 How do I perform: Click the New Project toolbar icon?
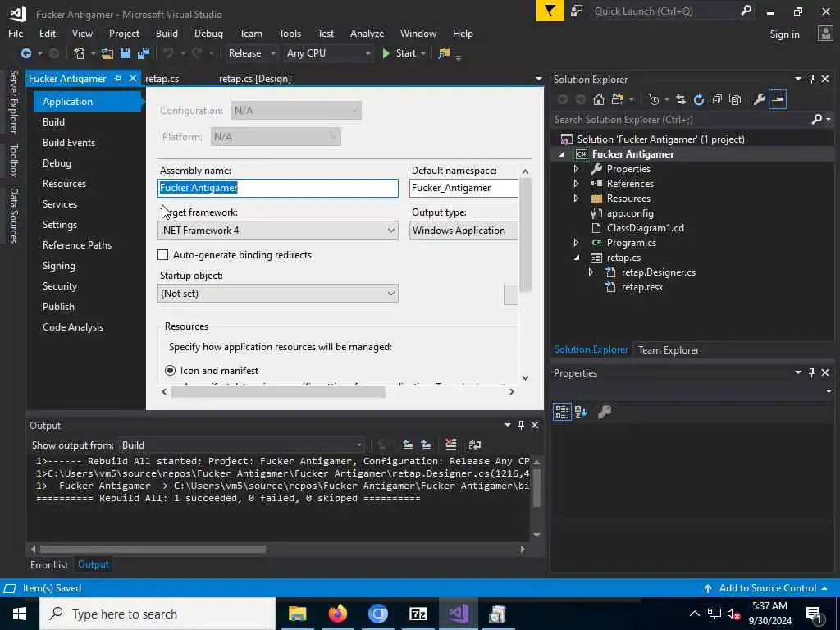(80, 53)
